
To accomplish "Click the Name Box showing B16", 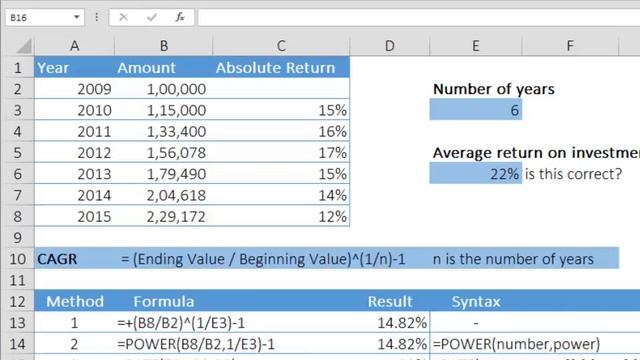I will coord(44,18).
